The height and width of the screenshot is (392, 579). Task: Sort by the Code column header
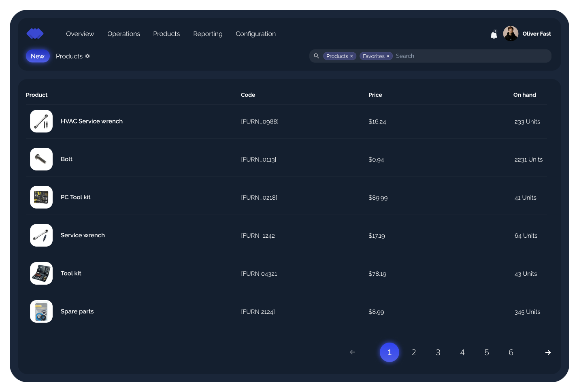click(x=248, y=95)
